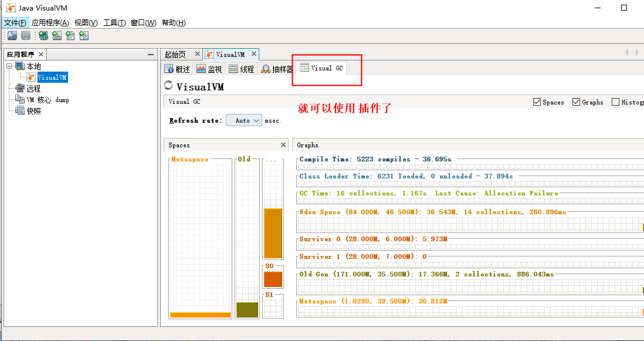Switch to the 线程 tab
Screen dimensions: 644x341
pyautogui.click(x=242, y=69)
